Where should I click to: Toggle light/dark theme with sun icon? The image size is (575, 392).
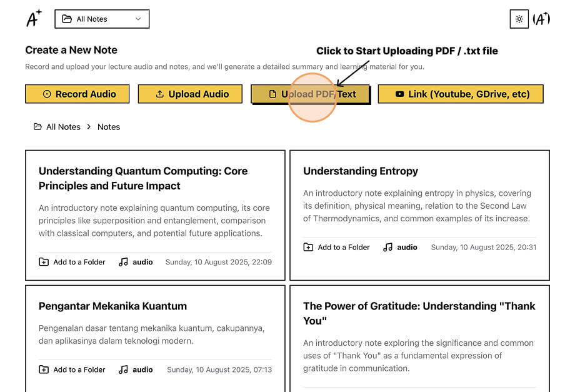(519, 19)
